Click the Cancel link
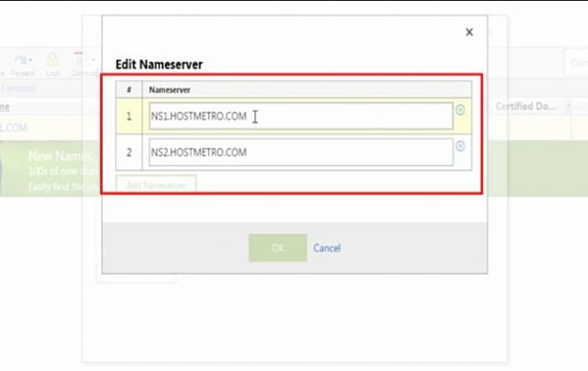 point(327,248)
